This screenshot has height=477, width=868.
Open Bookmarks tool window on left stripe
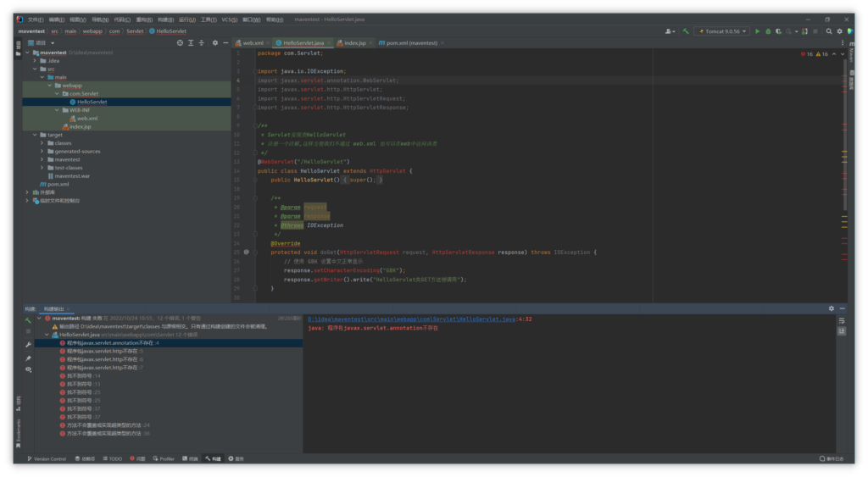(19, 433)
